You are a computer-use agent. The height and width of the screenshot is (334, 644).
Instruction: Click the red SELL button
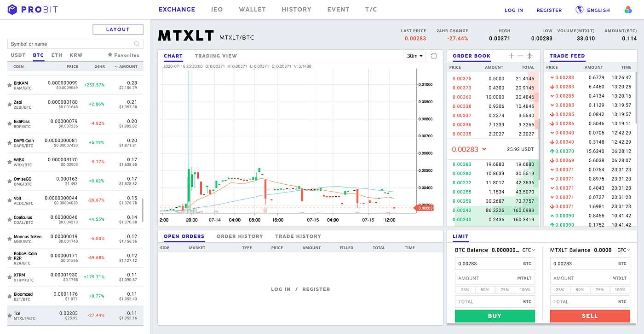[590, 316]
